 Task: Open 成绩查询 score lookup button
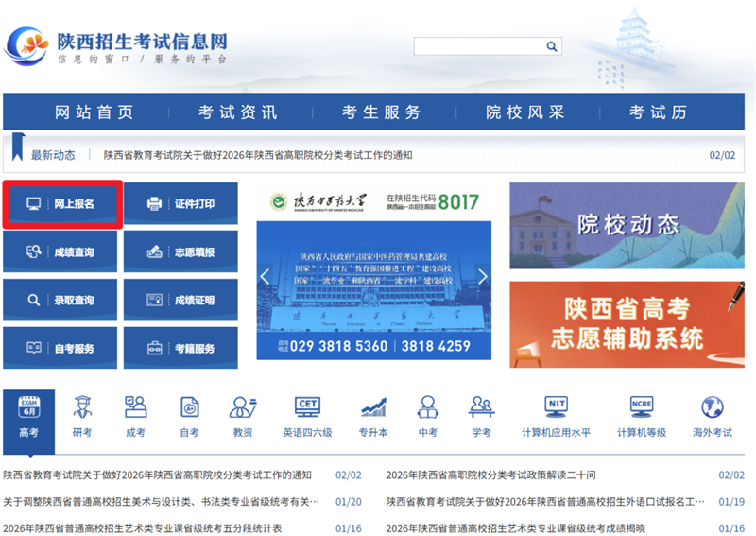[x=61, y=252]
